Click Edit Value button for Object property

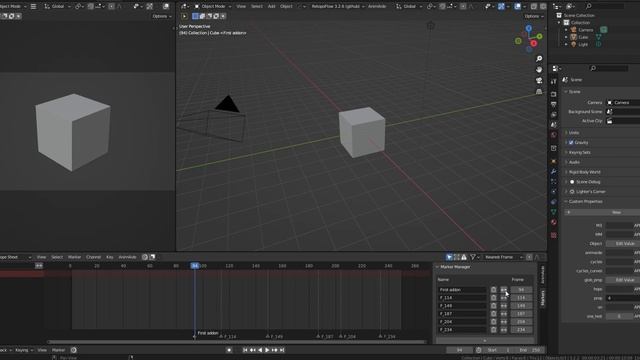[622, 244]
